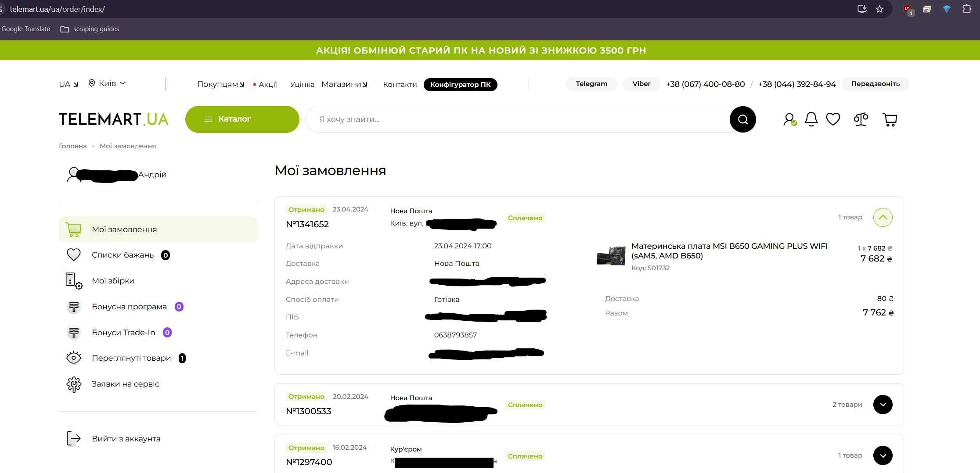Open uBlock extension icon in toolbar
This screenshot has height=473, width=980.
[908, 9]
